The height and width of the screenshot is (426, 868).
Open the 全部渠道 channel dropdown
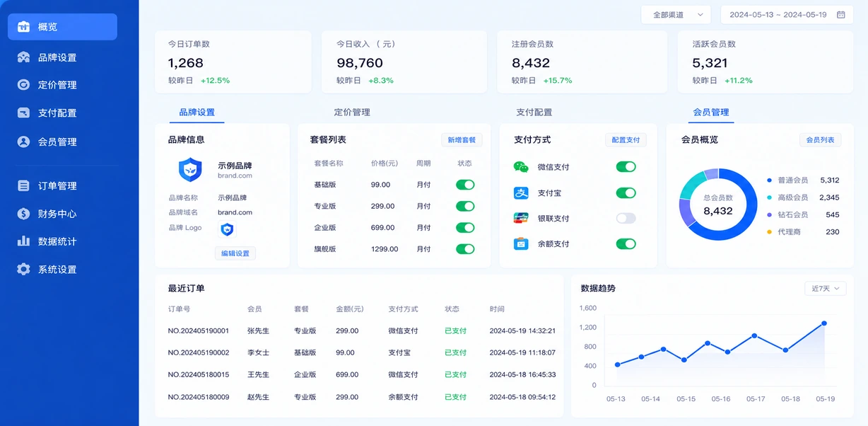pyautogui.click(x=676, y=14)
